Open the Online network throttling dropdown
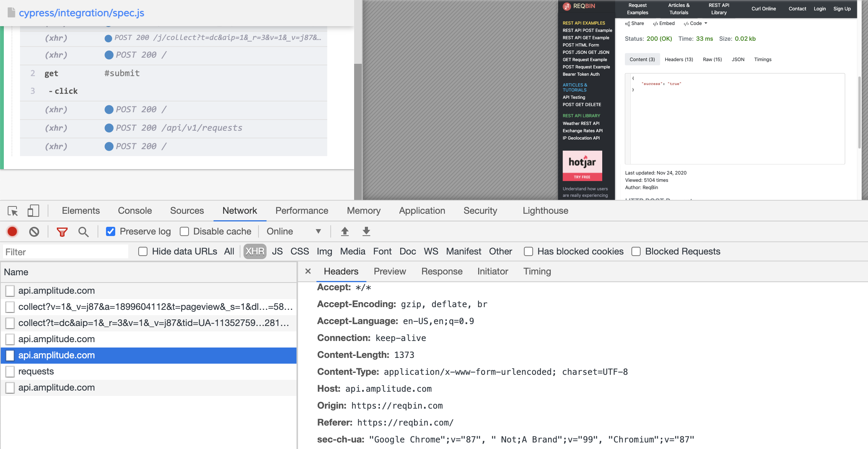868x449 pixels. click(x=294, y=231)
